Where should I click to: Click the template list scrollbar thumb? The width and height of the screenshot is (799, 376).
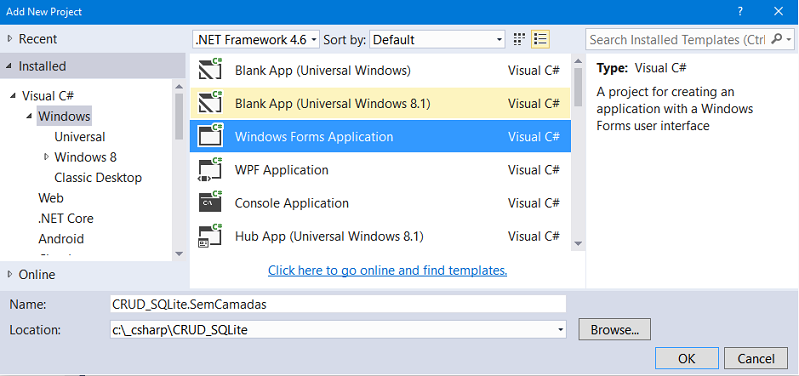pyautogui.click(x=578, y=86)
